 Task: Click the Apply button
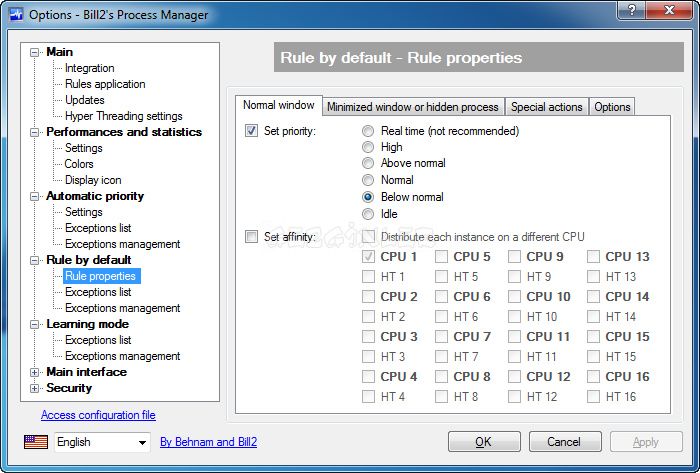coord(646,442)
